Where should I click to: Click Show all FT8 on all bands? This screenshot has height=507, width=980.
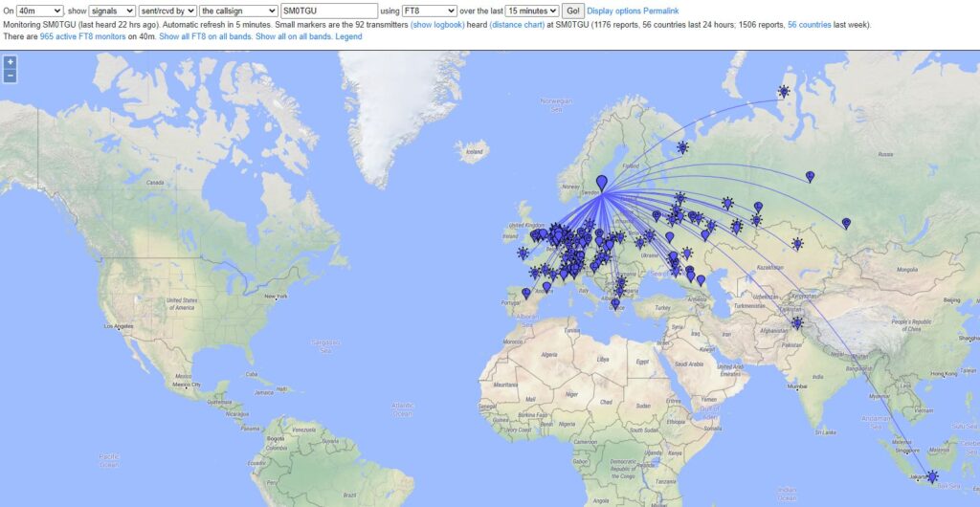click(206, 37)
